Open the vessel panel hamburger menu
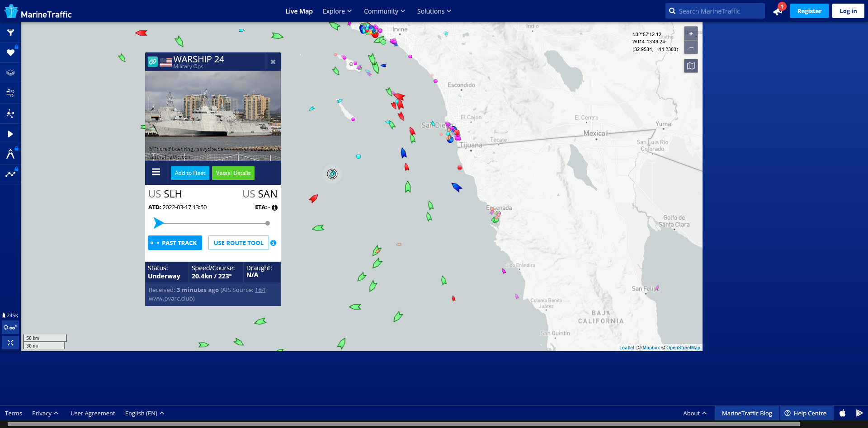 click(x=156, y=172)
